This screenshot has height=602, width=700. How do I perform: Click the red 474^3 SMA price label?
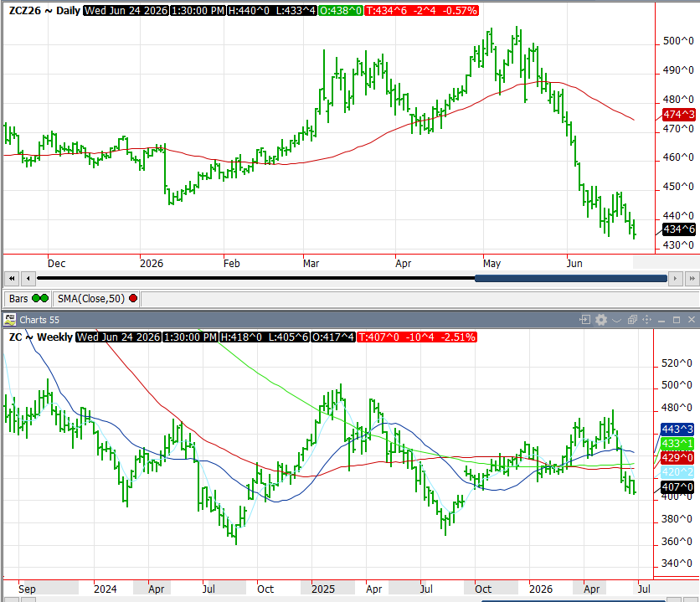click(678, 115)
